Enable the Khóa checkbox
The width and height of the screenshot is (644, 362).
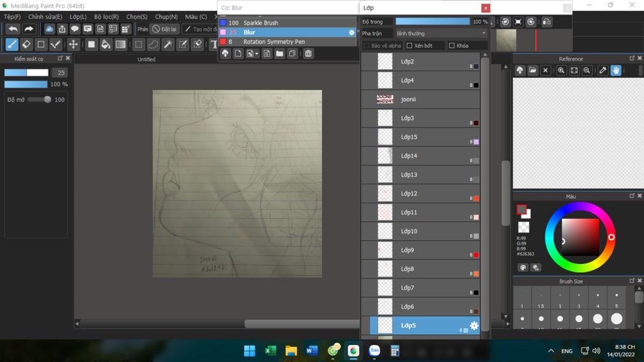pos(452,45)
